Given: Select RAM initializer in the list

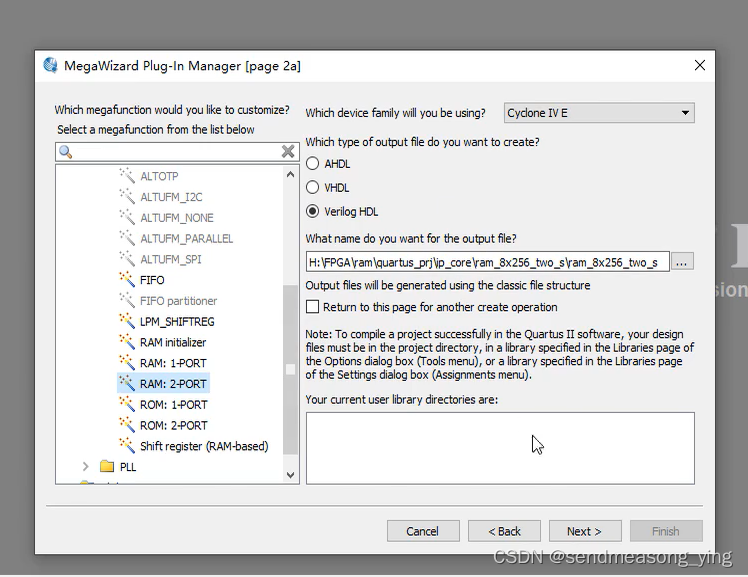Looking at the screenshot, I should coord(173,342).
